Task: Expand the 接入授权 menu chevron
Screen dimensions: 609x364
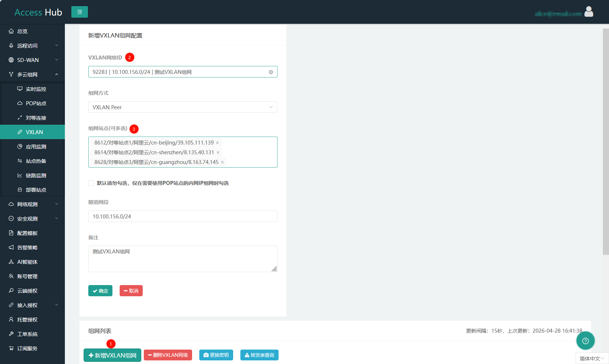Action: (57, 305)
